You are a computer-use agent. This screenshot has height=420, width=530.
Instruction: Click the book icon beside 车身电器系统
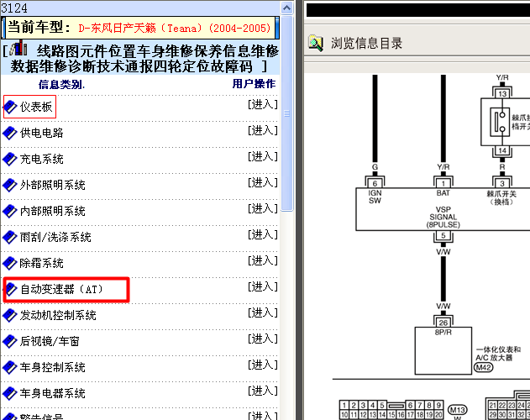(10, 393)
